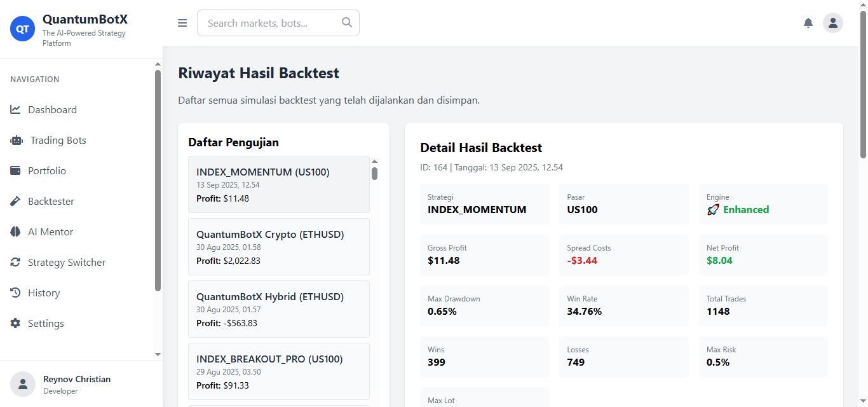Click the Daftar Pengujian list scrollbar

click(x=375, y=173)
